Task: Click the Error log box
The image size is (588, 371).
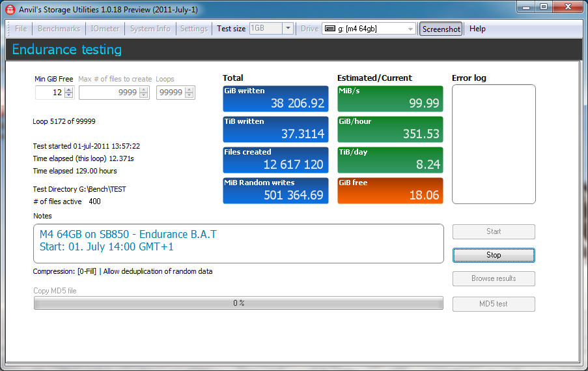Action: [494, 144]
